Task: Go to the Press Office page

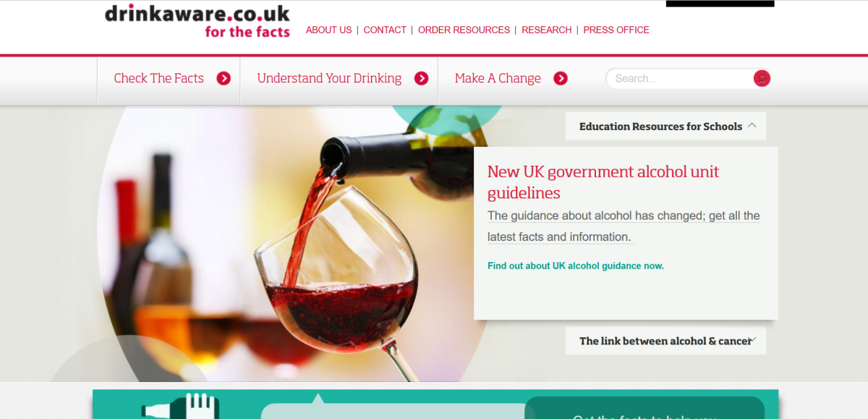Action: click(616, 30)
